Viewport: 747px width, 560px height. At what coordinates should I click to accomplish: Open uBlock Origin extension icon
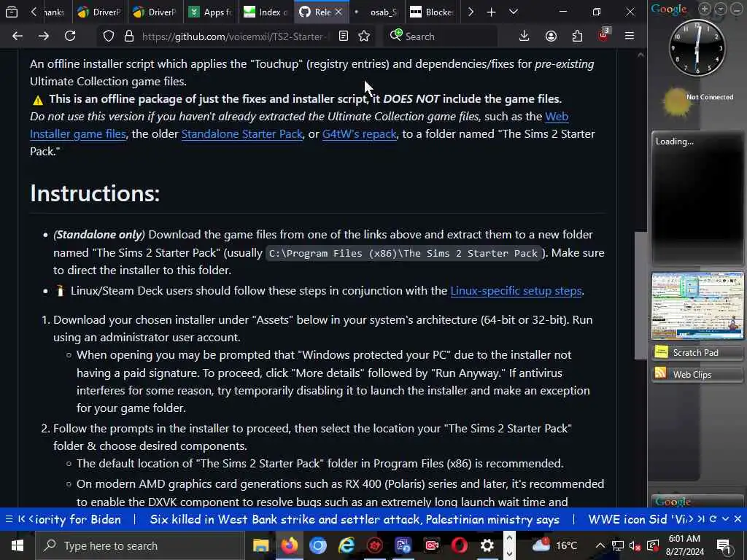(603, 35)
